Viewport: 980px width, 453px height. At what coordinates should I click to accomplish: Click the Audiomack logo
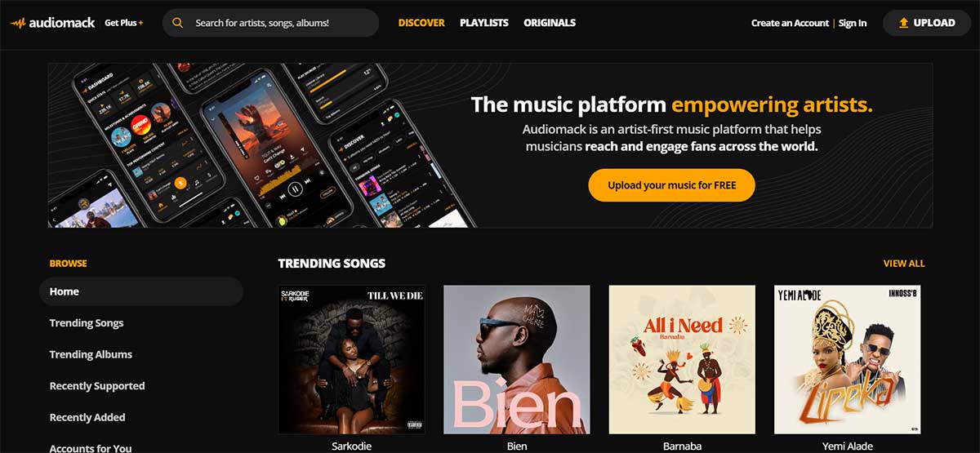tap(54, 23)
